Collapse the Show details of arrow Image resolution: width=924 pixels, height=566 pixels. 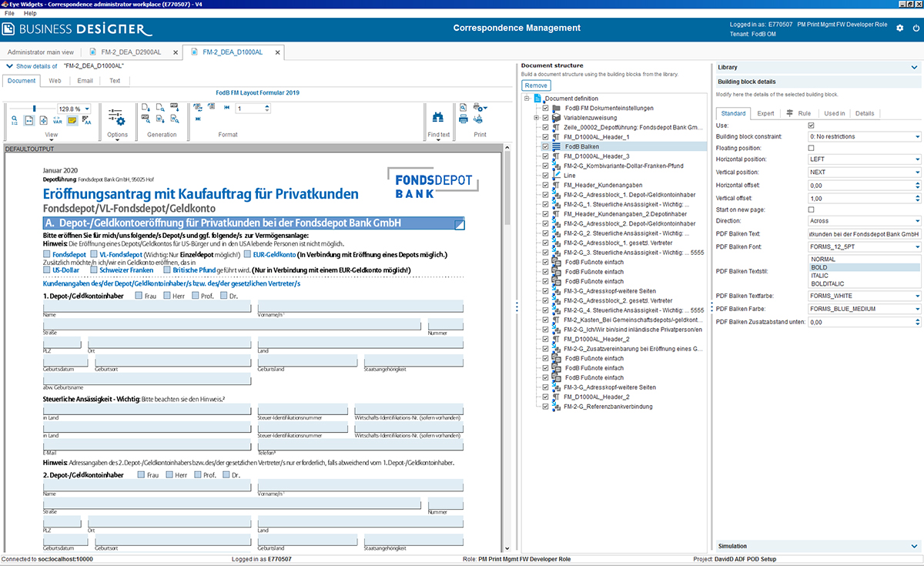click(x=8, y=66)
